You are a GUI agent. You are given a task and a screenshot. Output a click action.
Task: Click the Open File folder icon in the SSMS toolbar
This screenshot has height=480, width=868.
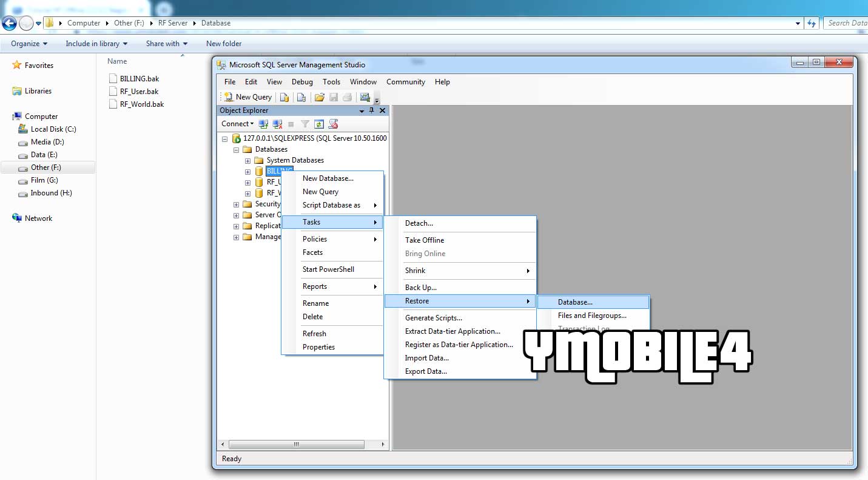point(320,97)
